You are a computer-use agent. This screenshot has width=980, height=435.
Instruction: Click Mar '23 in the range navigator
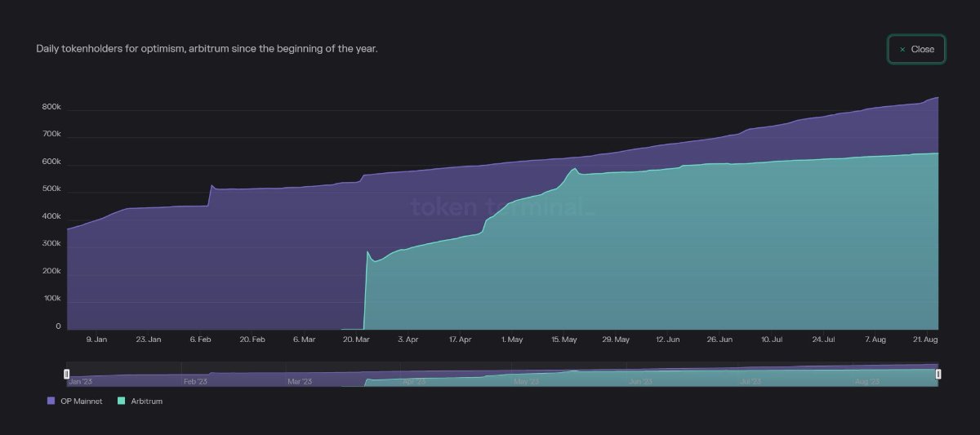click(x=300, y=381)
